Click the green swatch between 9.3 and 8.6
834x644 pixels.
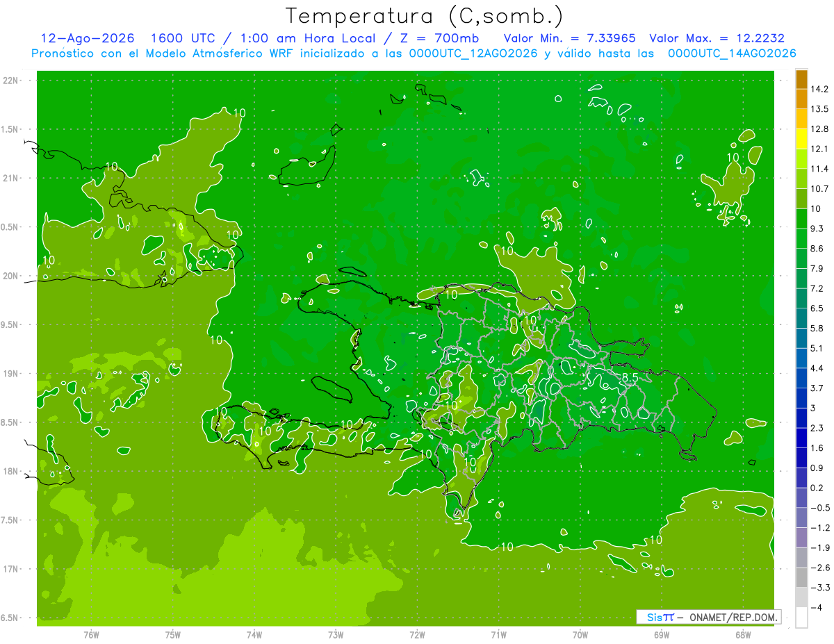pyautogui.click(x=801, y=239)
